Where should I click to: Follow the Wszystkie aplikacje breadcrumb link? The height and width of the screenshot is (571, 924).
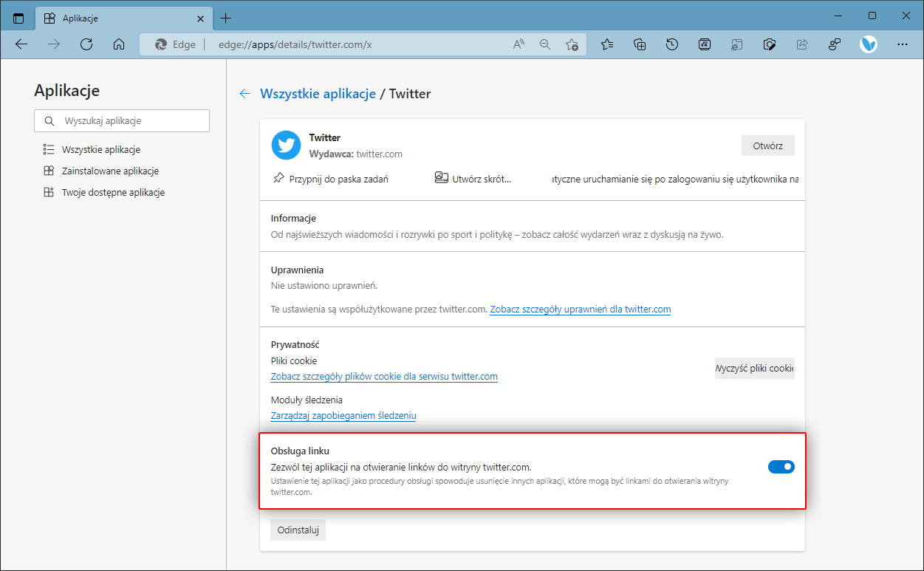point(318,94)
